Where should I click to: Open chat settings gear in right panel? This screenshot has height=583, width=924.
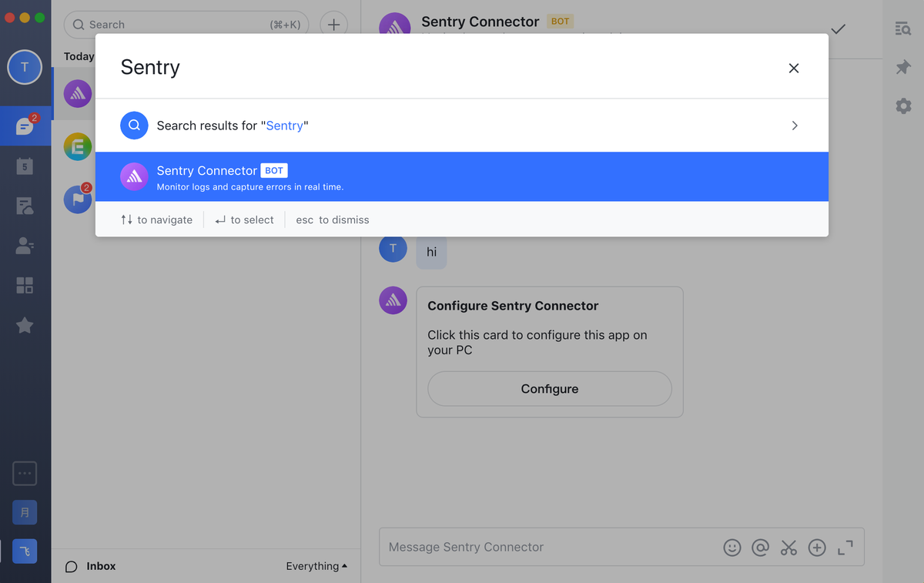coord(903,106)
